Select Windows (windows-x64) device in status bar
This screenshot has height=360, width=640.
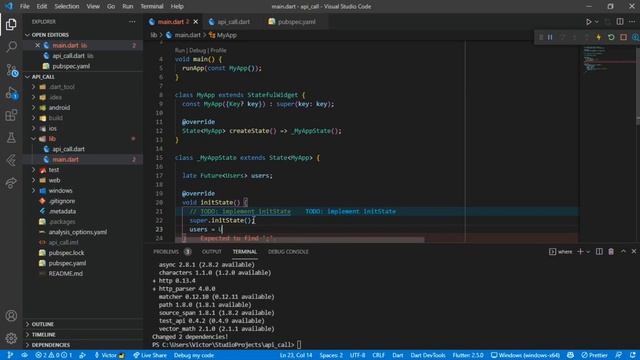point(525,355)
